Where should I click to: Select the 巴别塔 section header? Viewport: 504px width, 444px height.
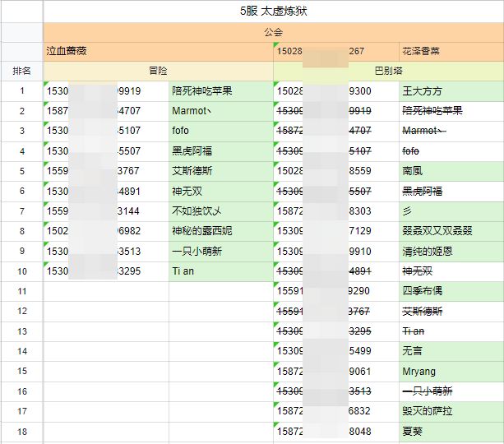(389, 71)
